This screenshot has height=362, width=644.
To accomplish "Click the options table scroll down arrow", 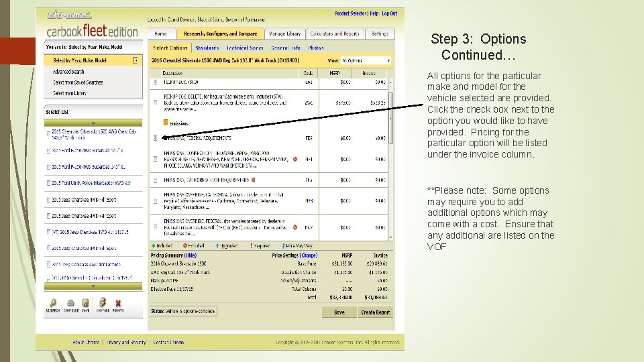I will point(390,237).
